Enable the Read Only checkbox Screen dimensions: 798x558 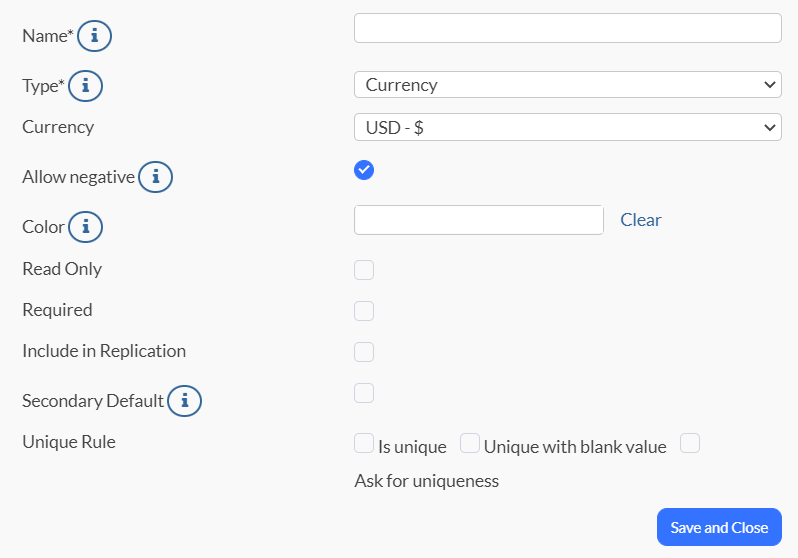[364, 269]
